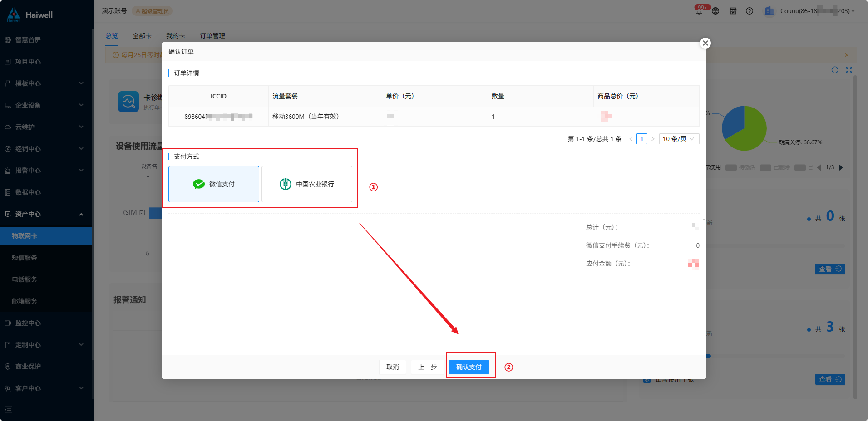Click 商品总价（元） column header
Viewport: 868px width, 421px height.
[x=646, y=96]
